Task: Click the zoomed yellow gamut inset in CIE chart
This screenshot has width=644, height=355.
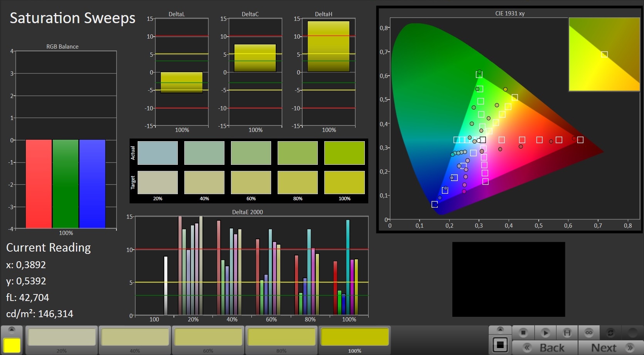Action: [604, 54]
